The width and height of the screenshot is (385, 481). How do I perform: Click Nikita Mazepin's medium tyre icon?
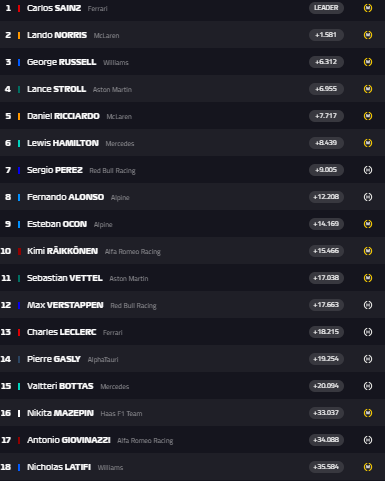pyautogui.click(x=368, y=413)
